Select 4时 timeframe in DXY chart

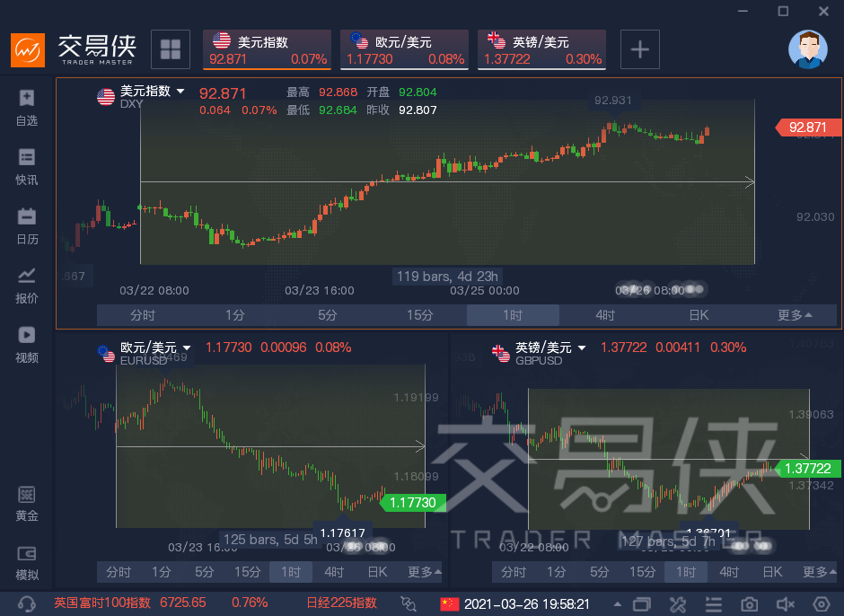click(x=605, y=315)
